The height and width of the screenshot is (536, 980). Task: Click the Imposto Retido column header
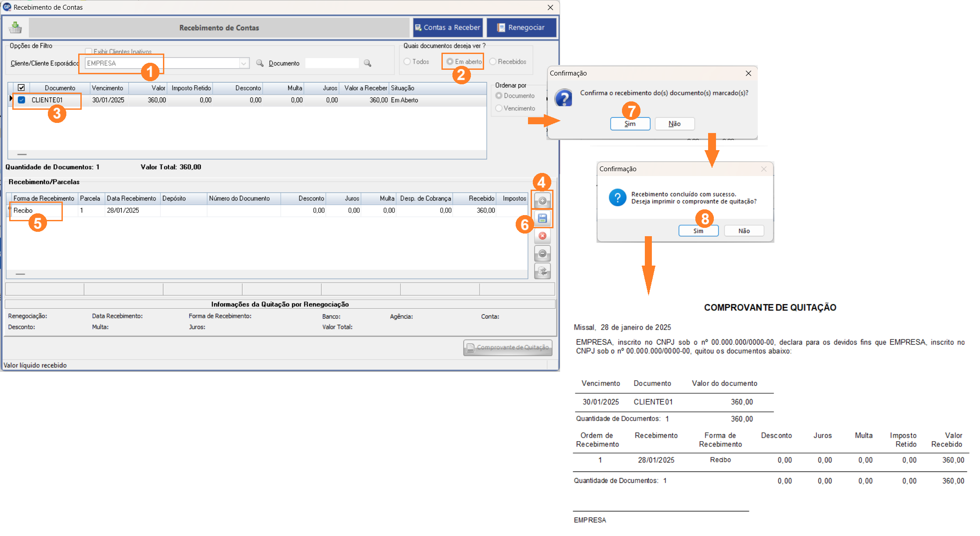pos(191,88)
